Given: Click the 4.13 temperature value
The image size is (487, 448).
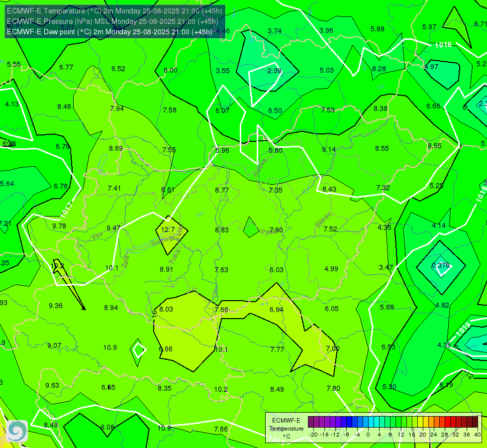Looking at the screenshot, I should pyautogui.click(x=12, y=104).
